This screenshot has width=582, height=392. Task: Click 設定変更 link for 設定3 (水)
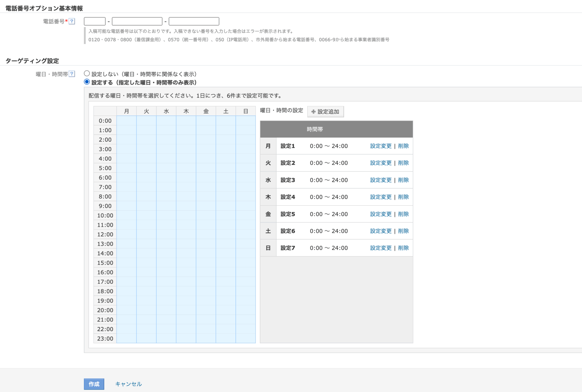(381, 180)
